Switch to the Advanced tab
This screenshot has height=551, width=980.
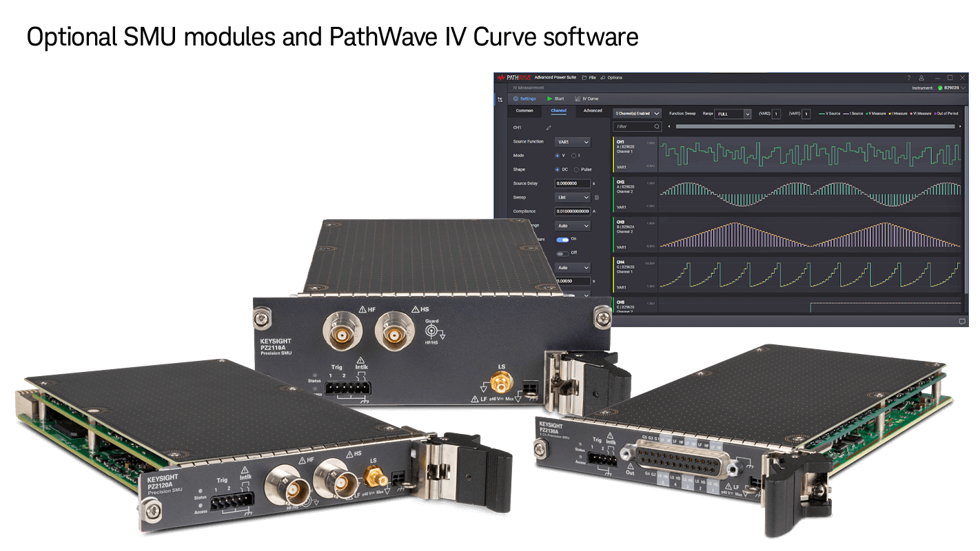coord(593,111)
